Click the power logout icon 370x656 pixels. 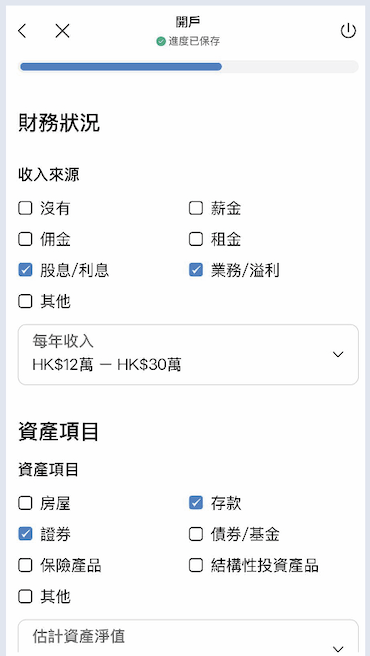348,31
